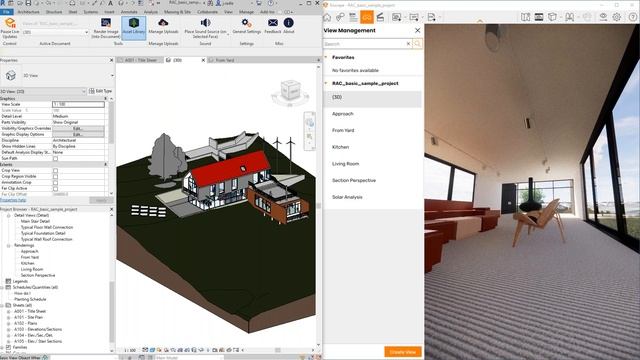Open the About info icon
The height and width of the screenshot is (360, 640).
289,22
